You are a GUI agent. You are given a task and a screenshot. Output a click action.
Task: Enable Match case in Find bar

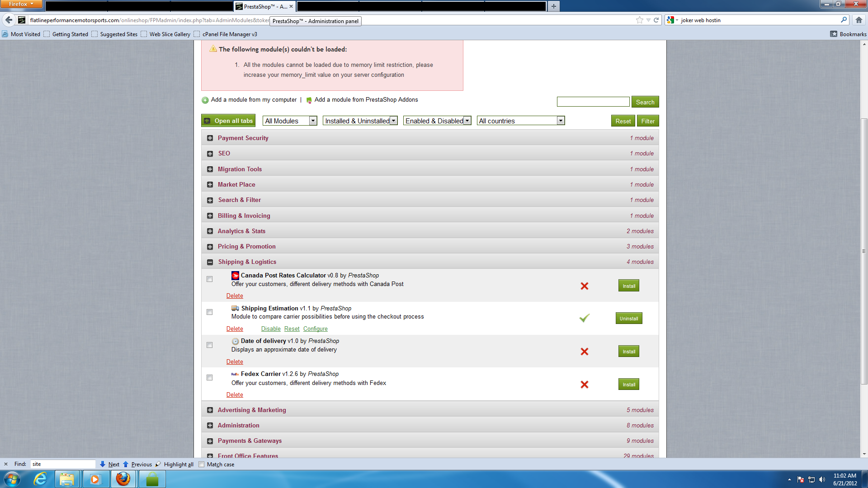(x=202, y=464)
